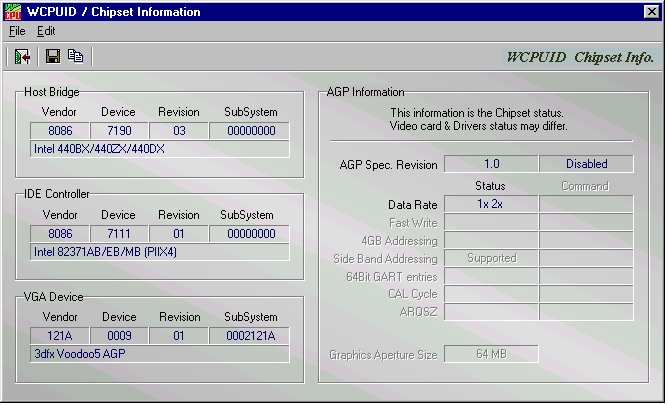Viewport: 668px width, 405px height.
Task: Click the 4GB Addressing status field
Action: pyautogui.click(x=491, y=240)
